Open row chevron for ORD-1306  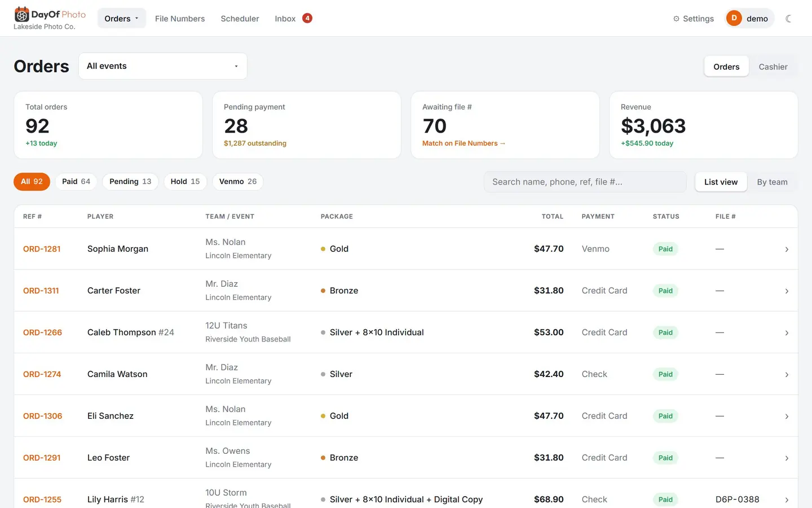[x=787, y=416]
